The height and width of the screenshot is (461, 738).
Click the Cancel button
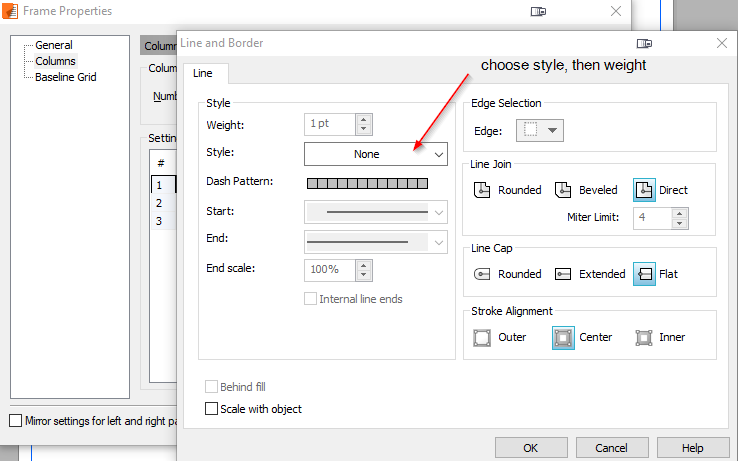[612, 448]
